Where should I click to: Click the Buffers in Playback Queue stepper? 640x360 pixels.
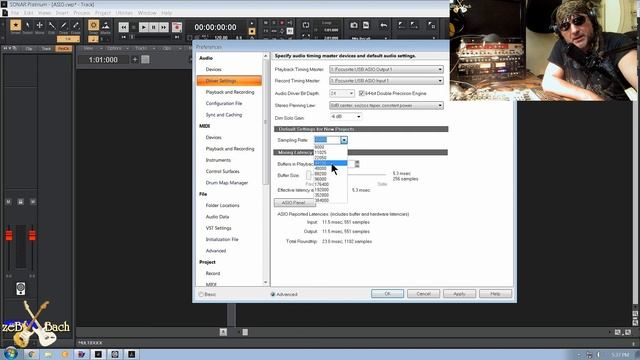[357, 164]
